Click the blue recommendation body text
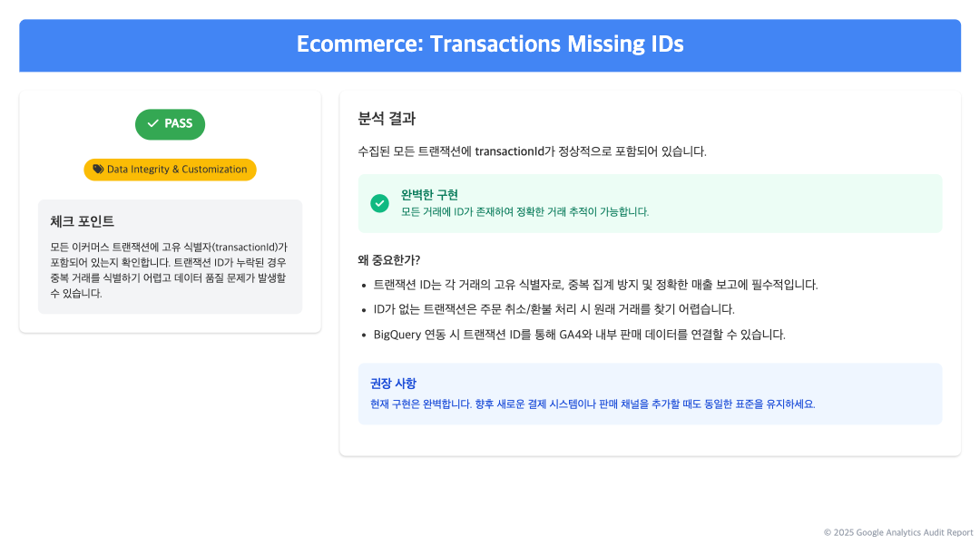 pos(593,404)
